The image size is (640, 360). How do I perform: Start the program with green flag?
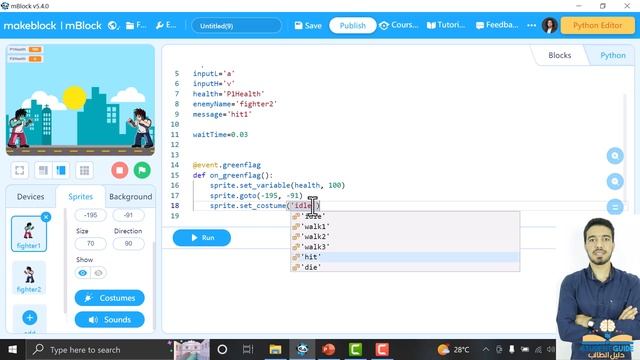[x=142, y=170]
